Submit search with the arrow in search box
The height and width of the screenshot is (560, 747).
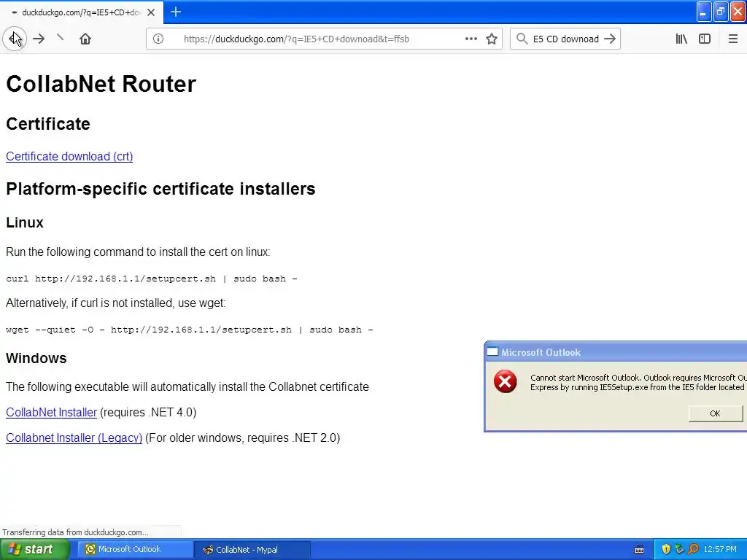pos(610,39)
